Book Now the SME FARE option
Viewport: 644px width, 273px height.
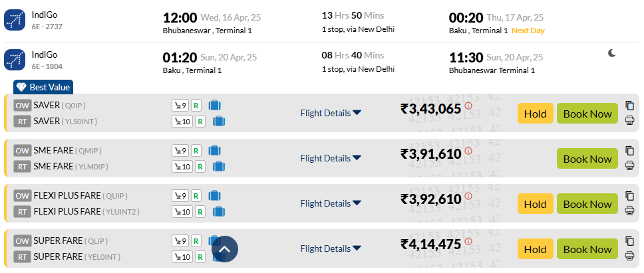tap(587, 158)
